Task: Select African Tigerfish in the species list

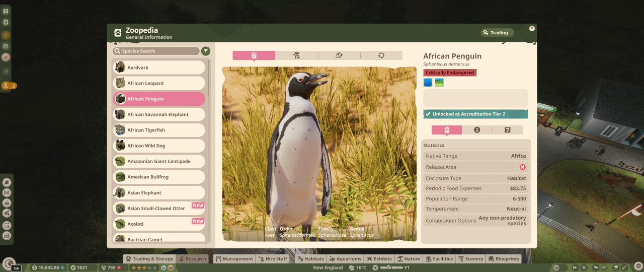Action: click(x=159, y=130)
